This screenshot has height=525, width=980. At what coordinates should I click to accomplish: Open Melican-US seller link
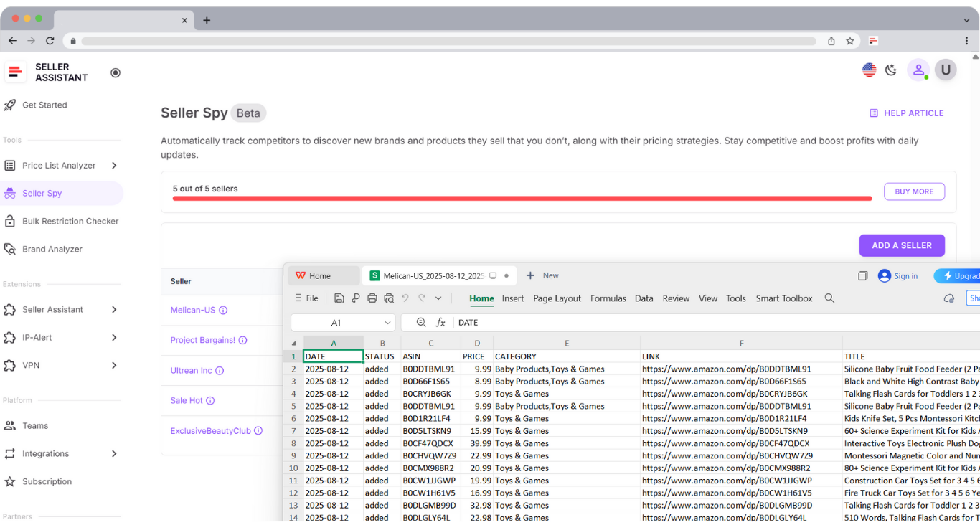coord(193,311)
